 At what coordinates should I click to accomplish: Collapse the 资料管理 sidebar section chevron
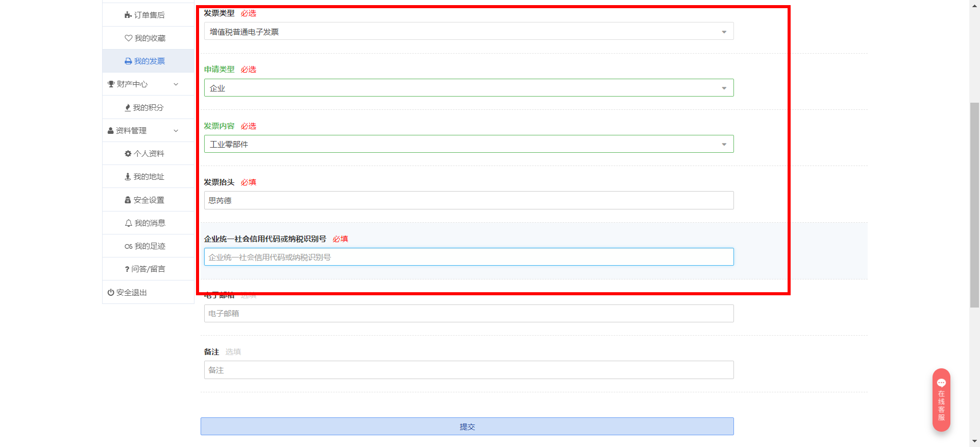point(176,131)
